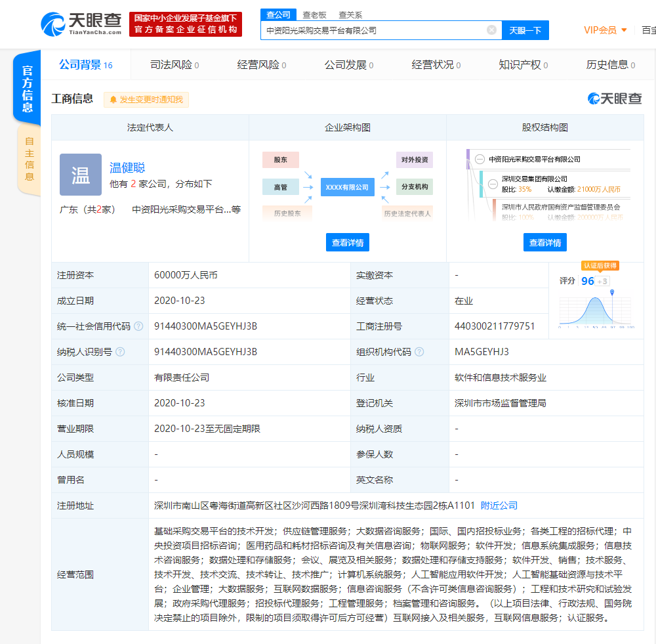Select the organization code MA5GEYHJ3
Screen dimensions: 656x644
pos(482,352)
